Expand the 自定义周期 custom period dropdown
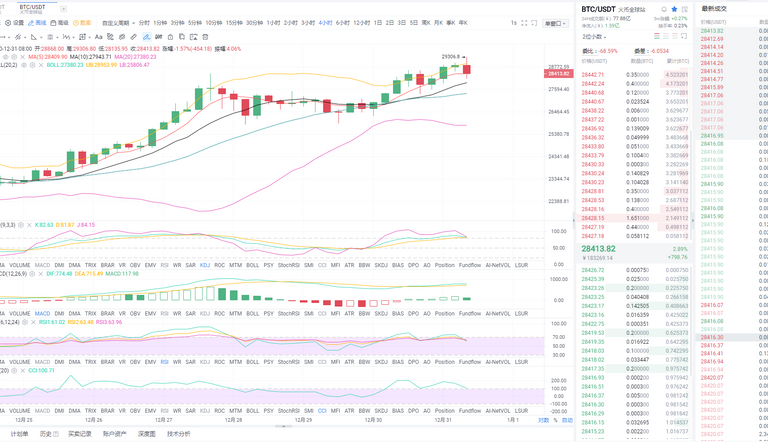The width and height of the screenshot is (768, 442). 119,23
